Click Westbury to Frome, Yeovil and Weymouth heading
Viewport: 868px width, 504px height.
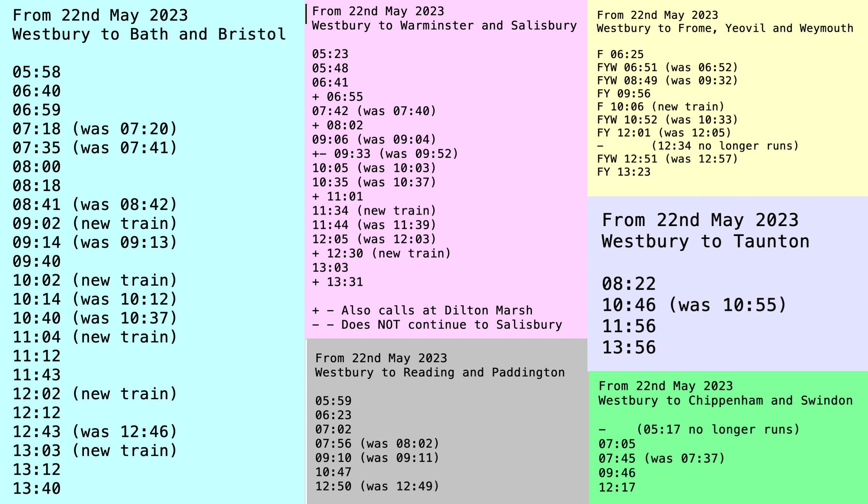tap(725, 28)
